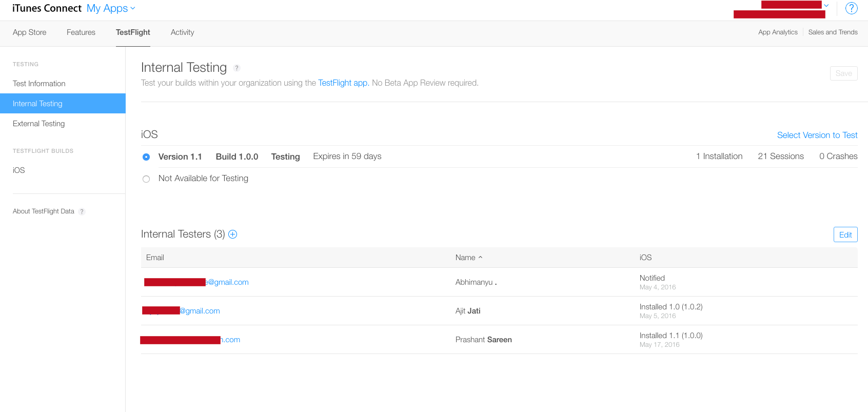Screen dimensions: 868x412
Task: Open App Analytics link
Action: tap(778, 32)
